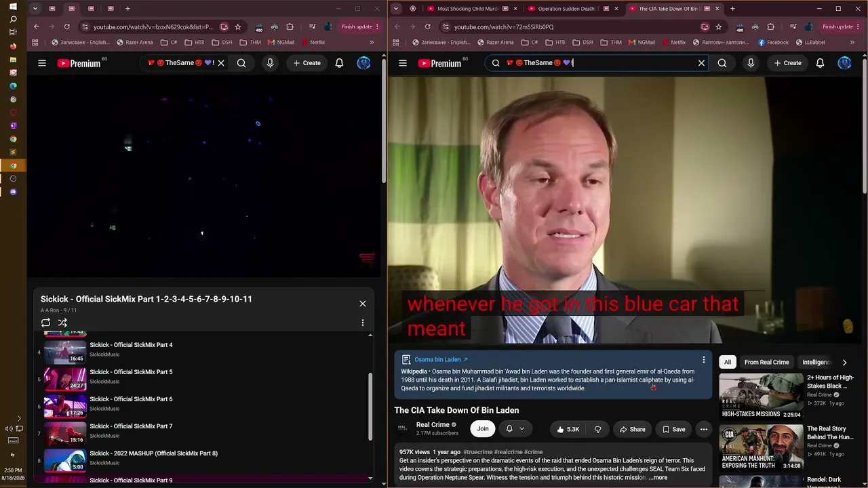Start voice search in the right window
Screen dimensions: 868x488
751,63
